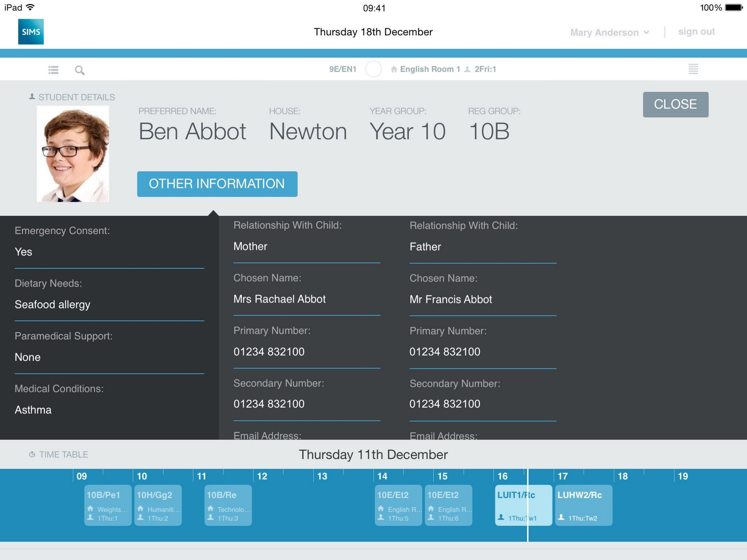
Task: Tap Ben Abbot's student photo
Action: coord(73,154)
